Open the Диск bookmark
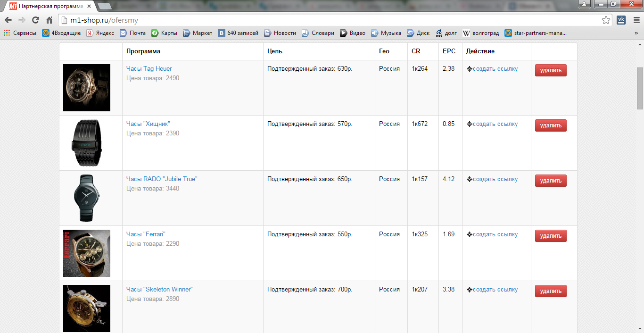The image size is (644, 333). point(418,33)
